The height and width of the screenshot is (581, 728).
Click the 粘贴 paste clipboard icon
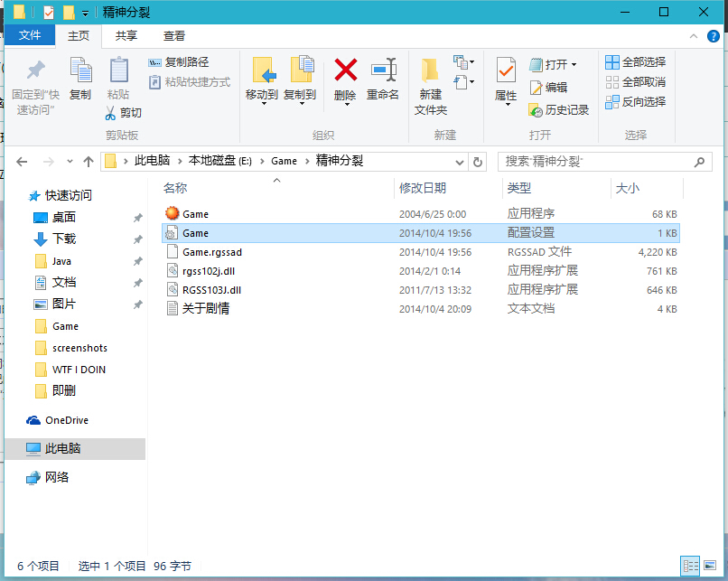click(119, 70)
